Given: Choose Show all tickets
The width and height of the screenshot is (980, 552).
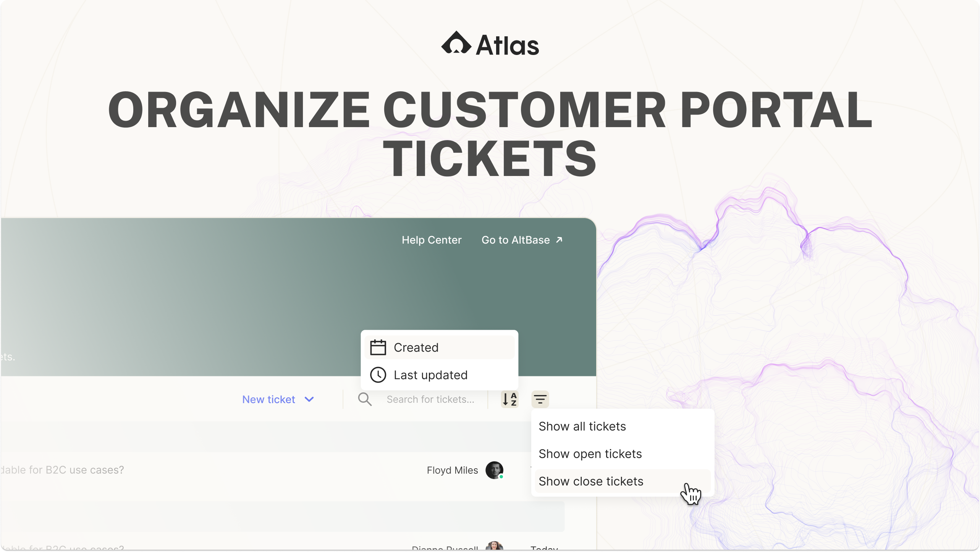Looking at the screenshot, I should (582, 426).
